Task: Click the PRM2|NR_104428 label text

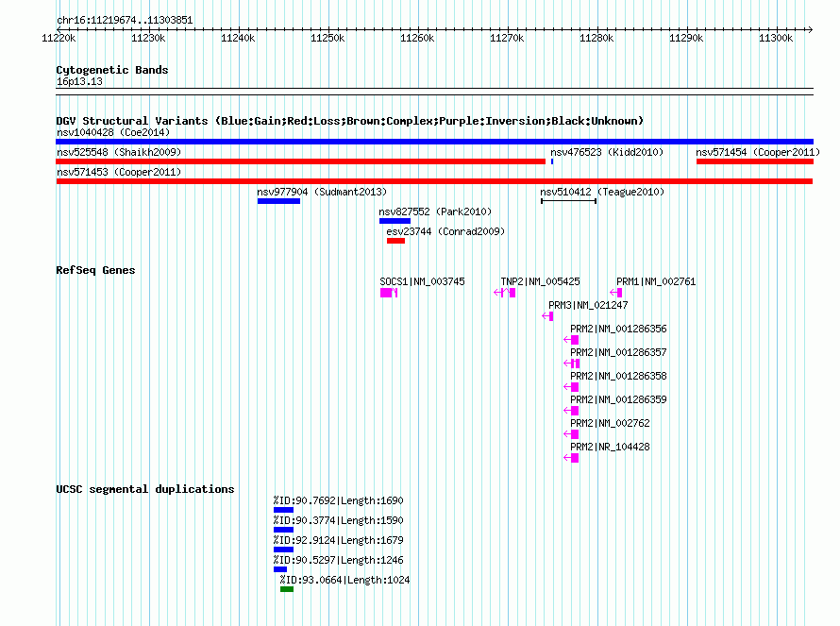Action: [610, 447]
